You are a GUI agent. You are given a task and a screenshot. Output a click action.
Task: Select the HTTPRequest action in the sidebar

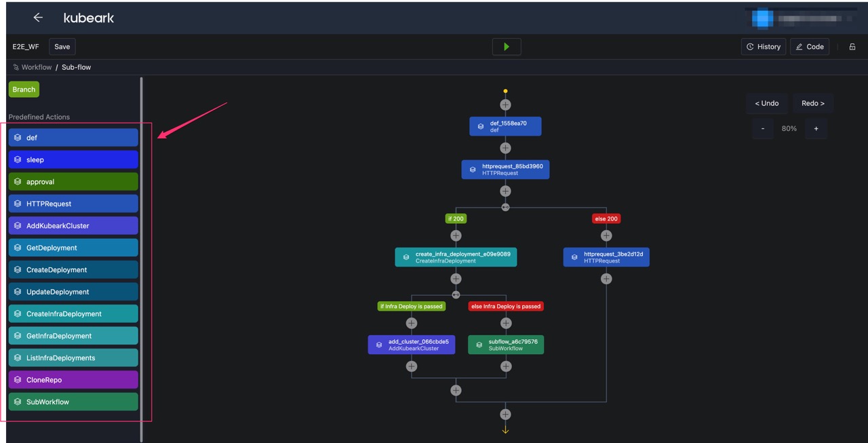(73, 204)
